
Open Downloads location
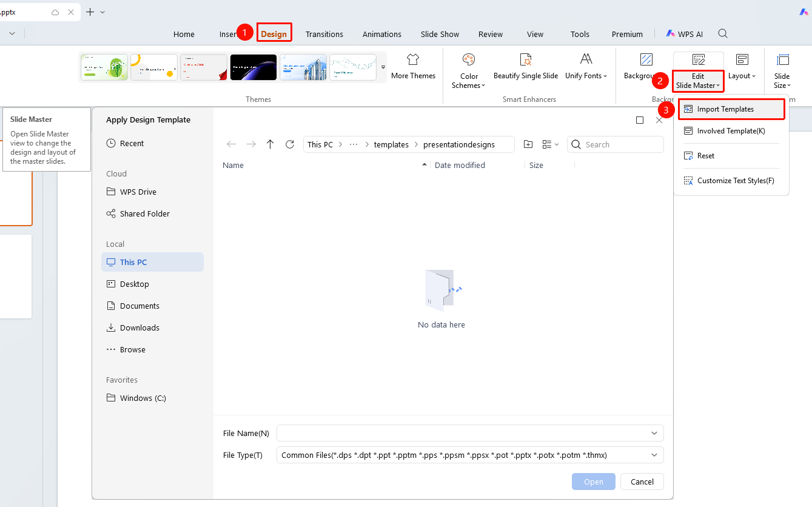[x=133, y=328]
